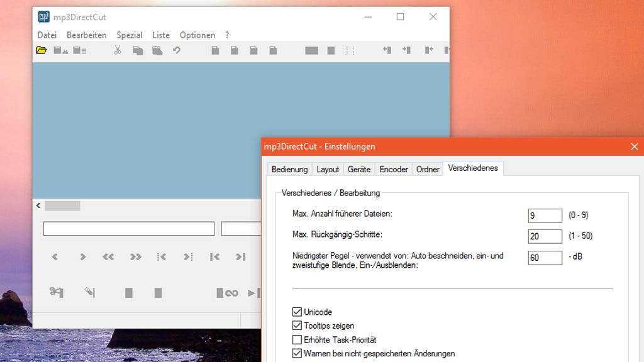Viewport: 644px width, 362px height.
Task: Switch to the Ordner tab
Action: coord(428,169)
